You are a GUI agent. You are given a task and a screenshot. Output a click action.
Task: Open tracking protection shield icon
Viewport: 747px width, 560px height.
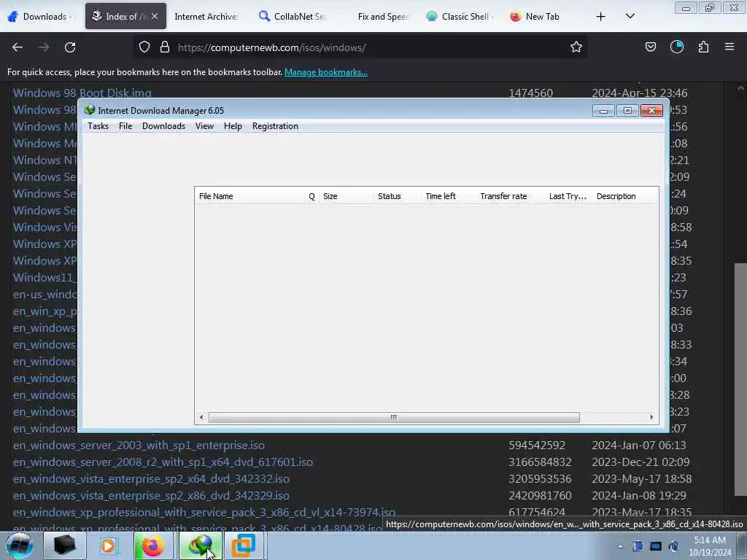[144, 47]
